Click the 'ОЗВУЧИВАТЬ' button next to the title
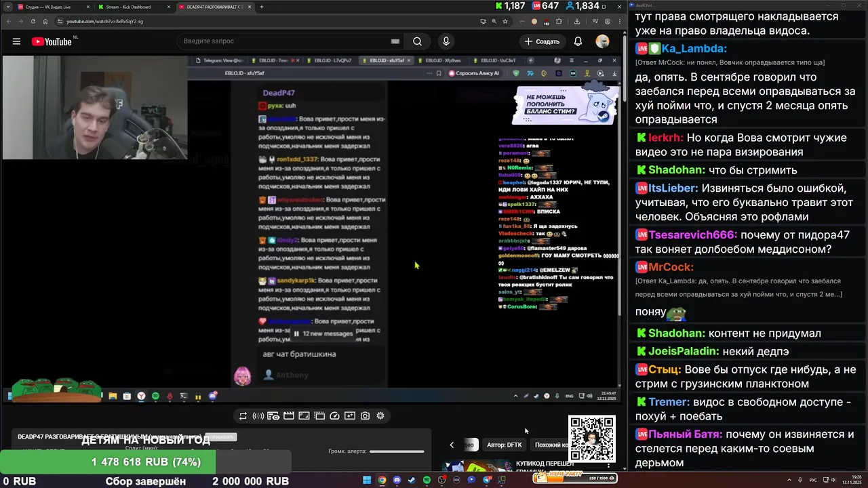 coord(220,437)
